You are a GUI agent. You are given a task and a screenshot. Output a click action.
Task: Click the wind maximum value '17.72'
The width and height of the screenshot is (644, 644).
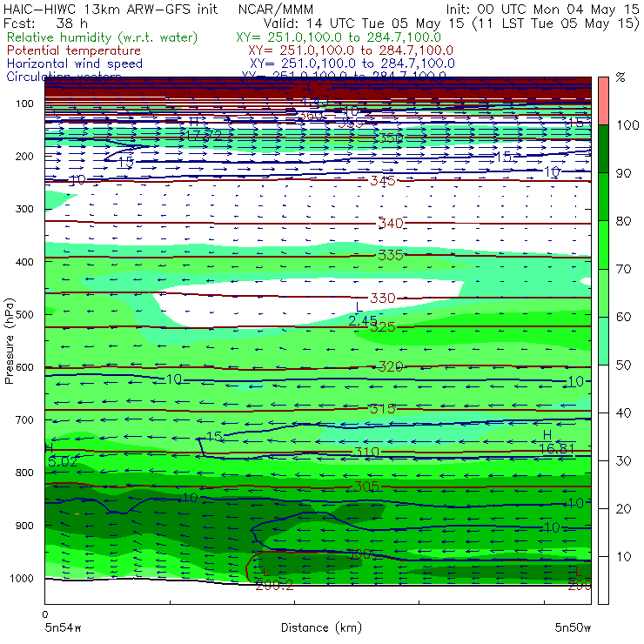pos(204,135)
